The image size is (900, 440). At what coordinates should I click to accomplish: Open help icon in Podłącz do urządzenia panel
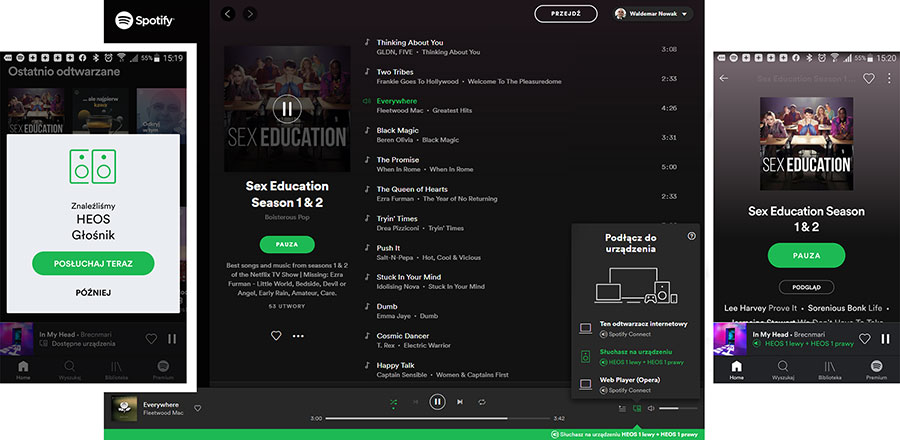[x=691, y=235]
